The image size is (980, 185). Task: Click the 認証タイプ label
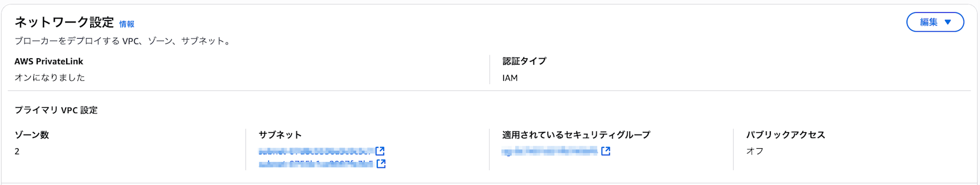click(x=524, y=61)
